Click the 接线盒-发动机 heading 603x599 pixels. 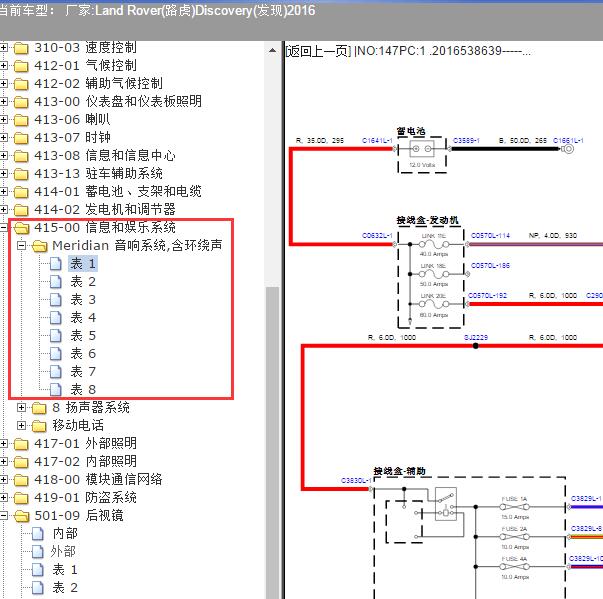click(x=428, y=220)
